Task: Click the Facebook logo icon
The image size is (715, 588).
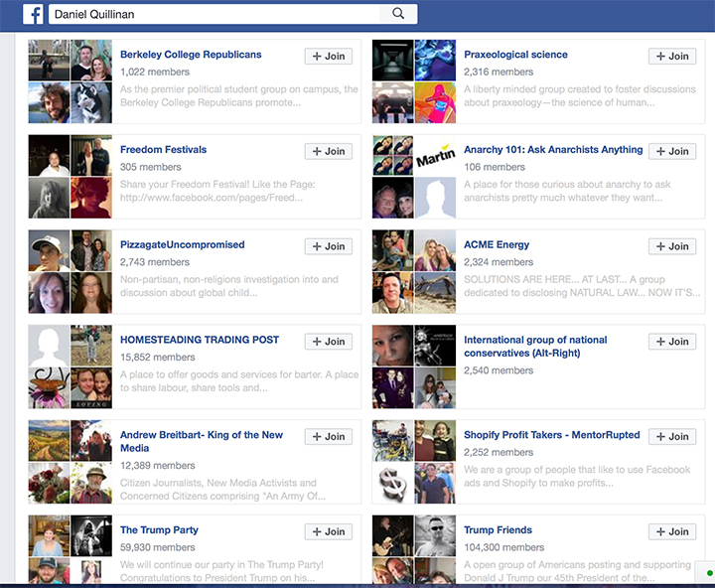Action: coord(34,14)
